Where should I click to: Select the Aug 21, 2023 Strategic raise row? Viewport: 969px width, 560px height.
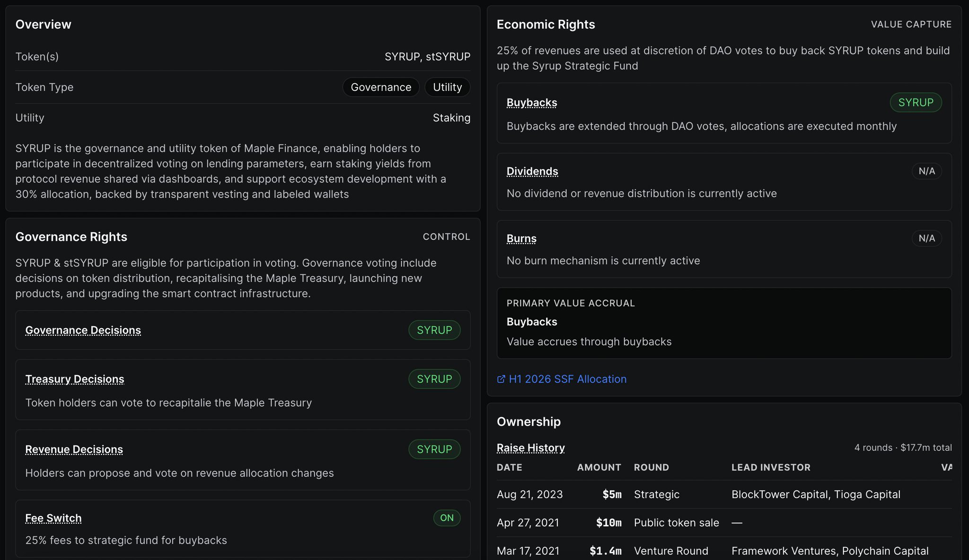(724, 495)
